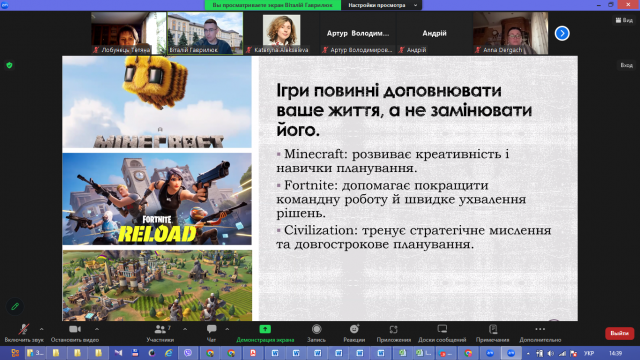
Task: Open the Чат chat panel
Action: [211, 333]
